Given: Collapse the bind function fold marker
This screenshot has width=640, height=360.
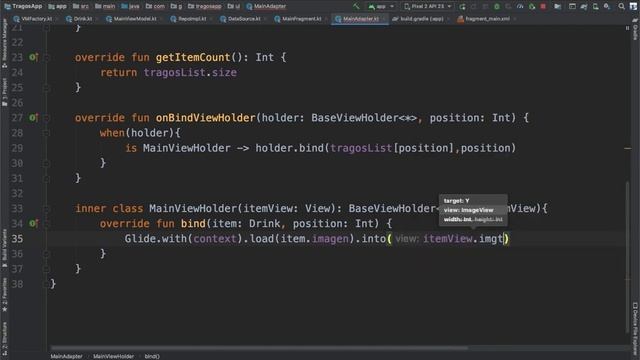Looking at the screenshot, I should (x=46, y=224).
